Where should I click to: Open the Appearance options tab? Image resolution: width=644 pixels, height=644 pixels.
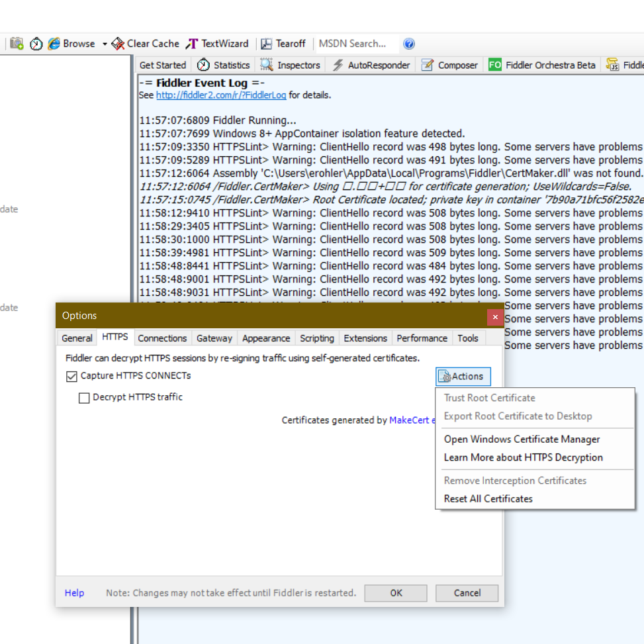pos(266,338)
